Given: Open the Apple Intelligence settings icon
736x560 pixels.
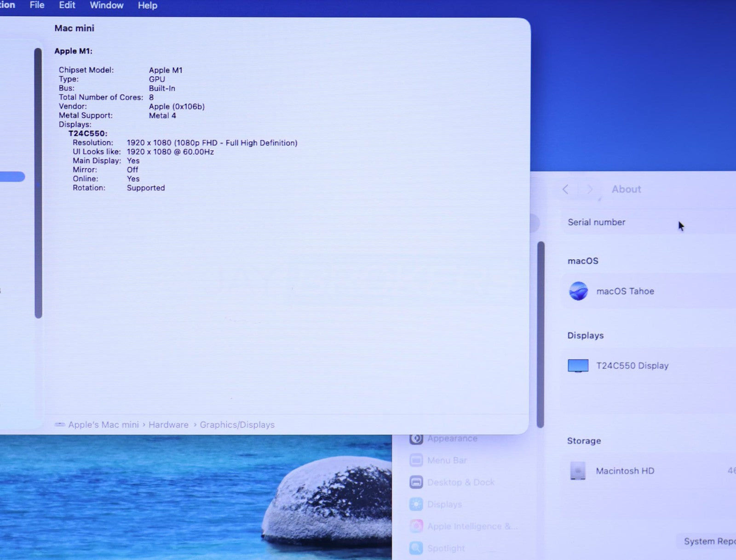Looking at the screenshot, I should click(416, 526).
